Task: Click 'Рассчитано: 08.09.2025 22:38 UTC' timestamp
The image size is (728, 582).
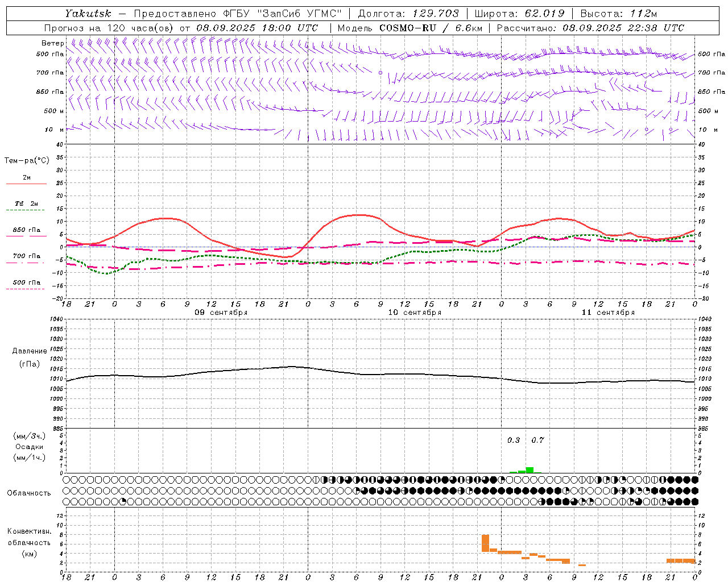Action: (x=591, y=28)
